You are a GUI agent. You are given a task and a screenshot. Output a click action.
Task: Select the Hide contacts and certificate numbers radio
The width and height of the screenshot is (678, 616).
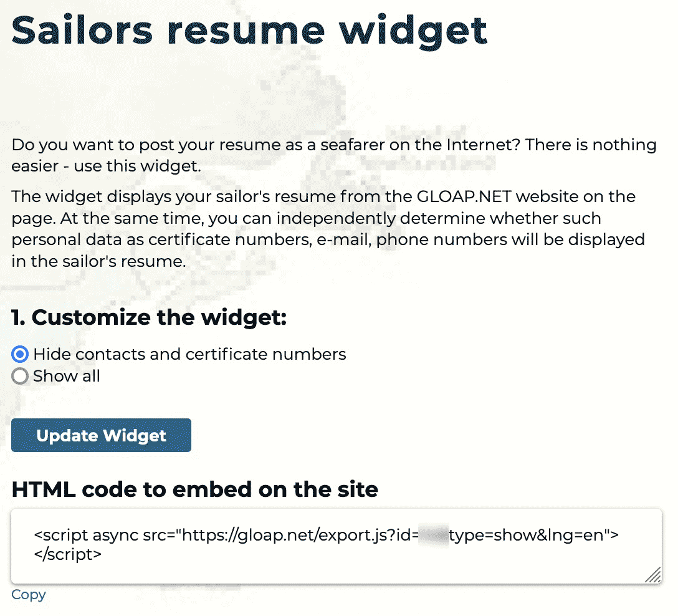pyautogui.click(x=20, y=354)
